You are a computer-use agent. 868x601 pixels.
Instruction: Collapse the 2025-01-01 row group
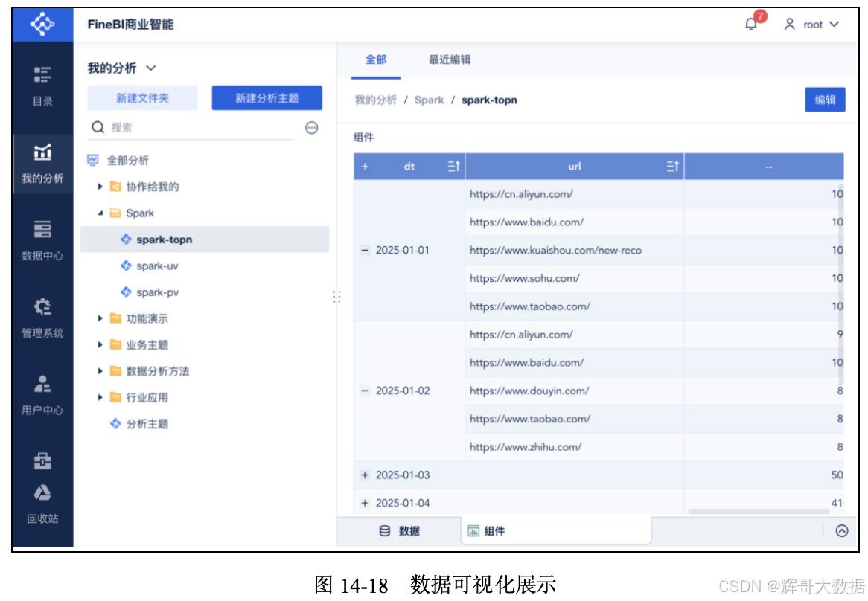[x=364, y=250]
